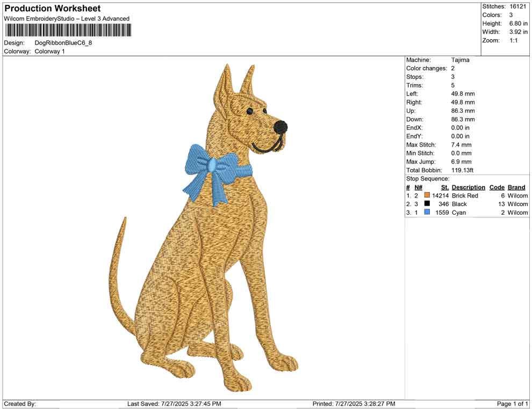Screen dimensions: 532x409
Task: Select the Brick Red thread color swatch
Action: point(426,195)
